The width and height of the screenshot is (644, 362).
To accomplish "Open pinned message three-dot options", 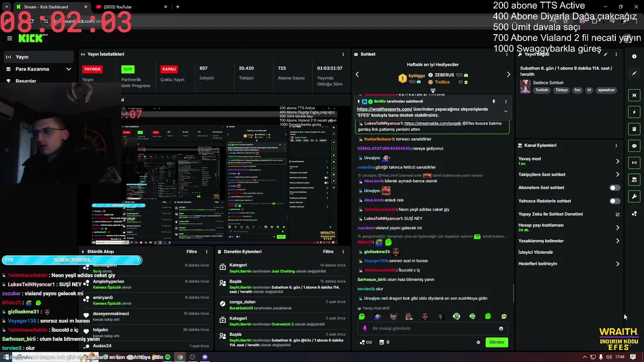I will coord(506,102).
